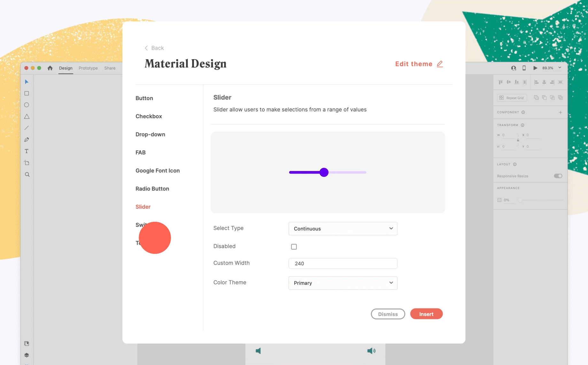
Task: Switch to the Prototype tab
Action: pos(88,68)
